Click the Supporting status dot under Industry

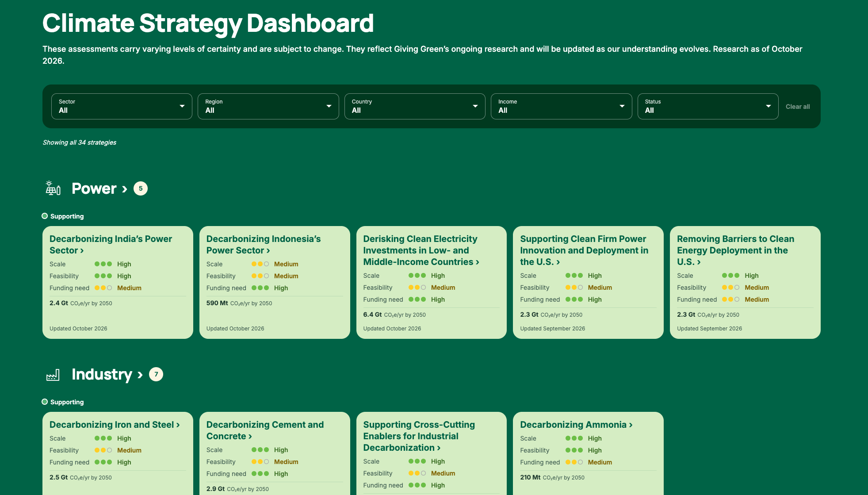pyautogui.click(x=45, y=402)
